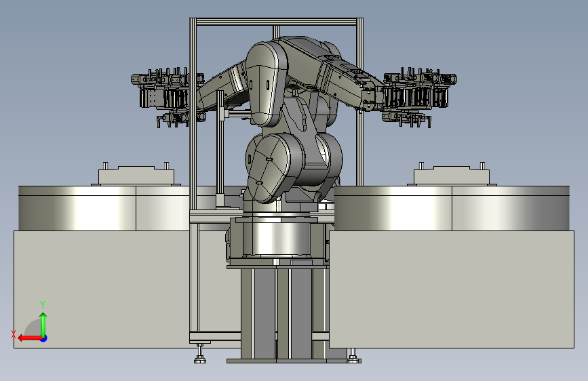The height and width of the screenshot is (381, 588).
Task: Click the green Y axis arrow of the triad
Action: [43, 324]
